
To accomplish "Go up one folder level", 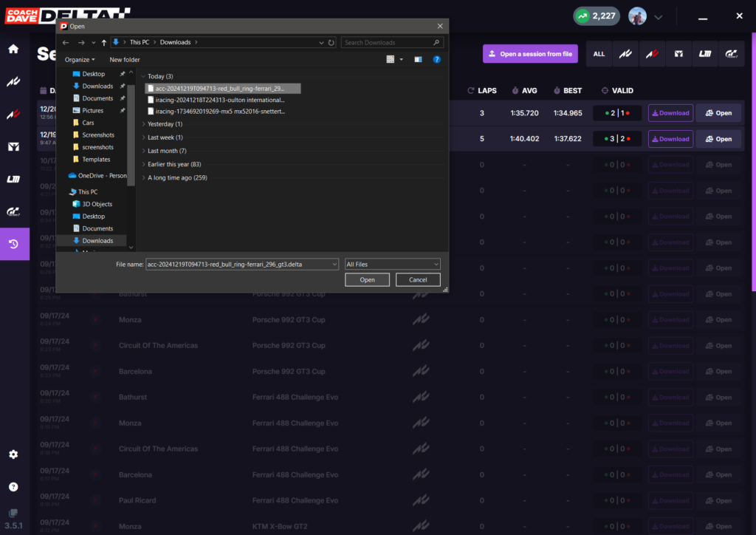I will pyautogui.click(x=103, y=42).
